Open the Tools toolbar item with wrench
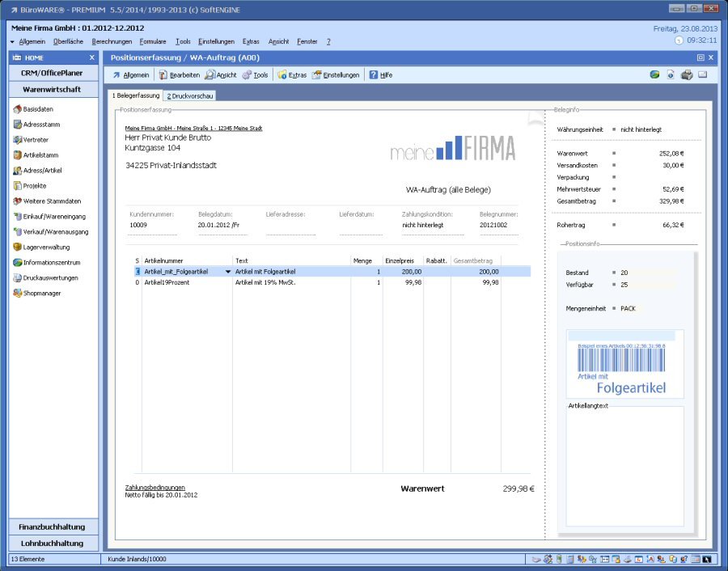The height and width of the screenshot is (571, 728). point(256,74)
